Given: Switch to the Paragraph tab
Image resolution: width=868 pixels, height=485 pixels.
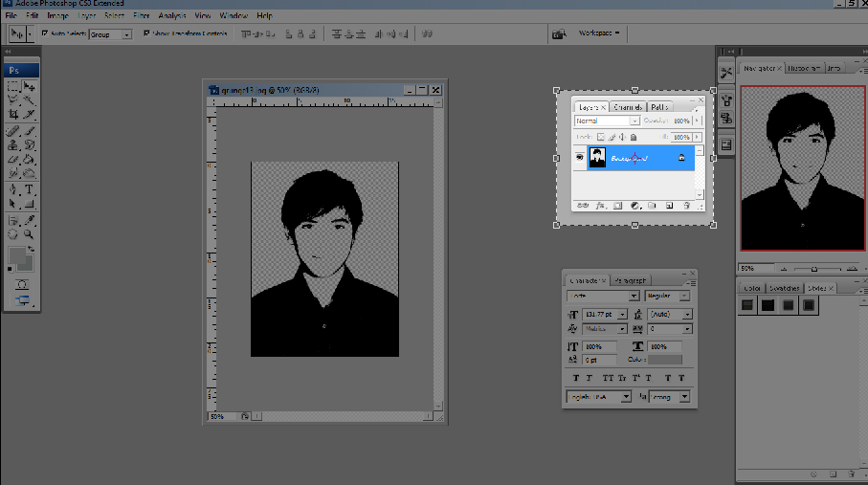Looking at the screenshot, I should tap(629, 280).
